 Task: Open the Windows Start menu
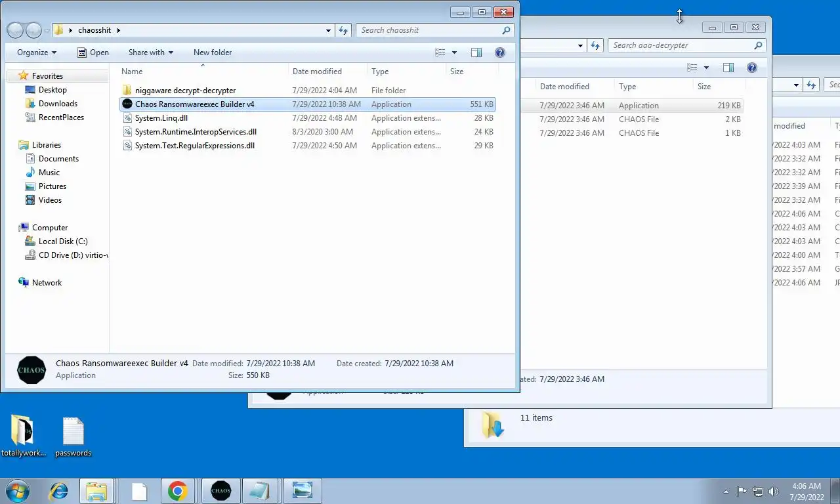click(x=18, y=491)
